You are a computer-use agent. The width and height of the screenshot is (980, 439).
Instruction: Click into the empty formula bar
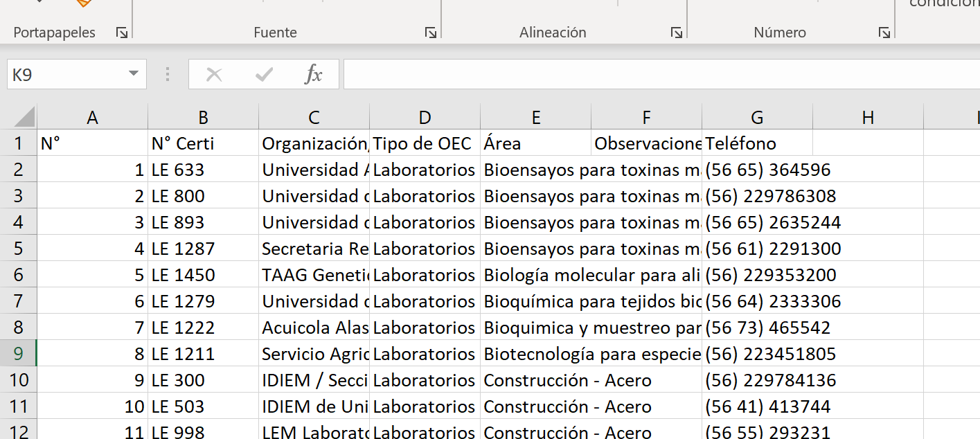[658, 75]
